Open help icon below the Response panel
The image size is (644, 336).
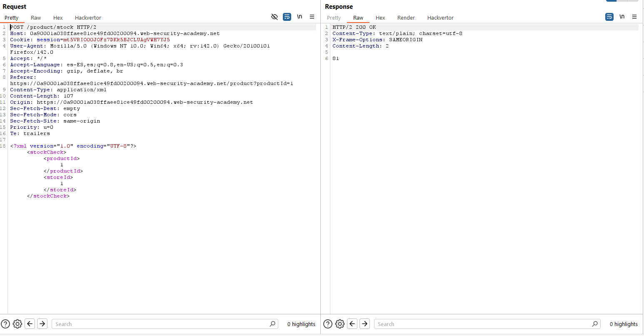pos(328,324)
